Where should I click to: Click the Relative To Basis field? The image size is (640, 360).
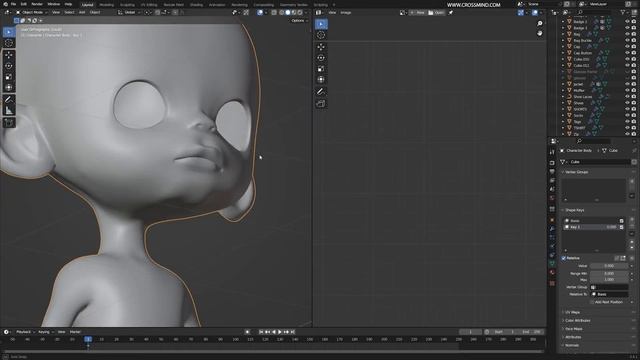point(609,294)
